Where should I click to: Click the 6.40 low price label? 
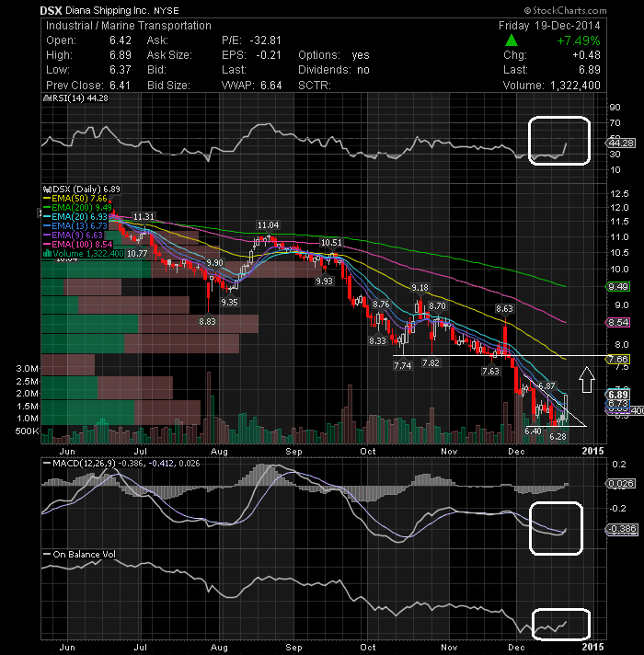click(533, 431)
